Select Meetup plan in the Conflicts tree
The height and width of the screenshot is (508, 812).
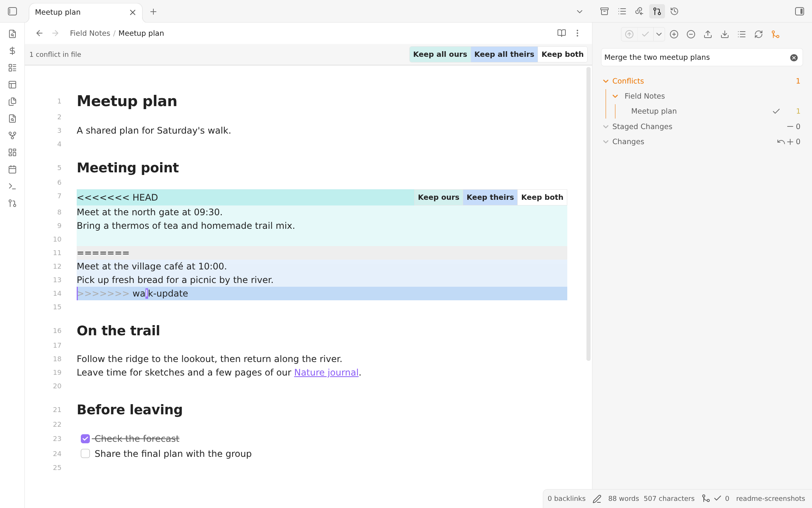click(654, 111)
